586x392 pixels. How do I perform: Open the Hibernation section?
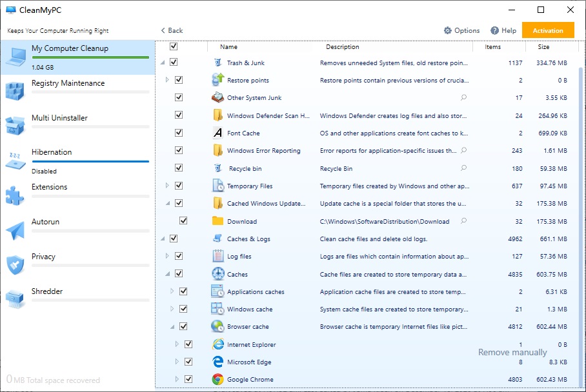pos(77,161)
